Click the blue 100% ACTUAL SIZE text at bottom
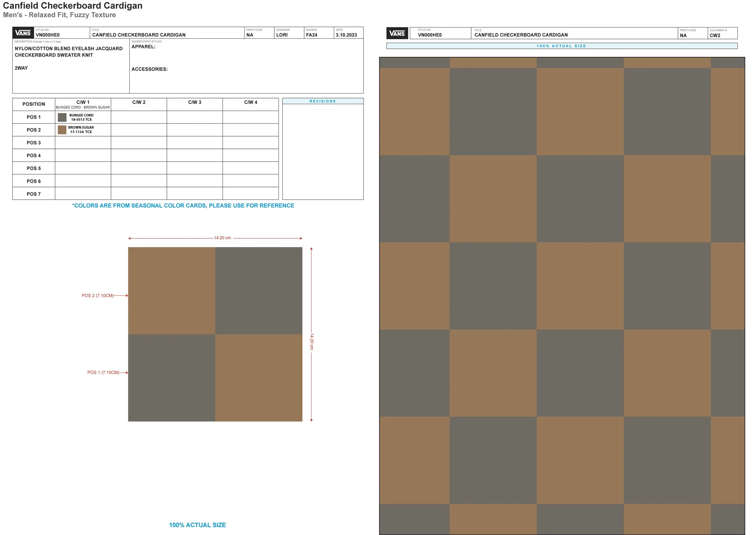This screenshot has width=756, height=535. (197, 525)
